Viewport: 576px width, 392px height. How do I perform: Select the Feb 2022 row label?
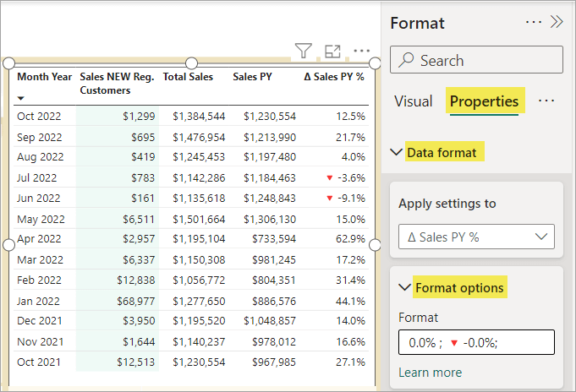(x=39, y=280)
